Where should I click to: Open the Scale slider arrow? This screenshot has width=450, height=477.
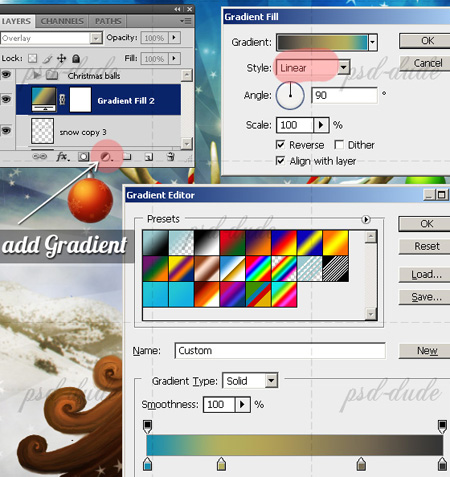[x=321, y=125]
